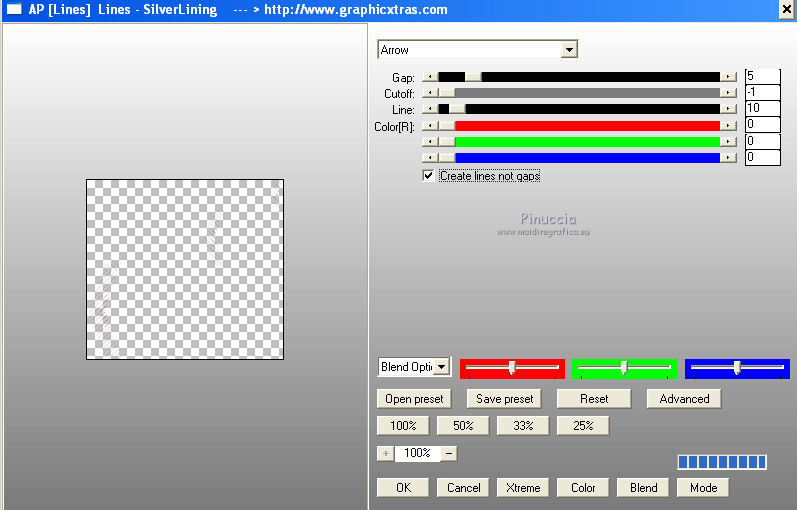
Task: Click the Gap slider thumb
Action: pos(473,77)
